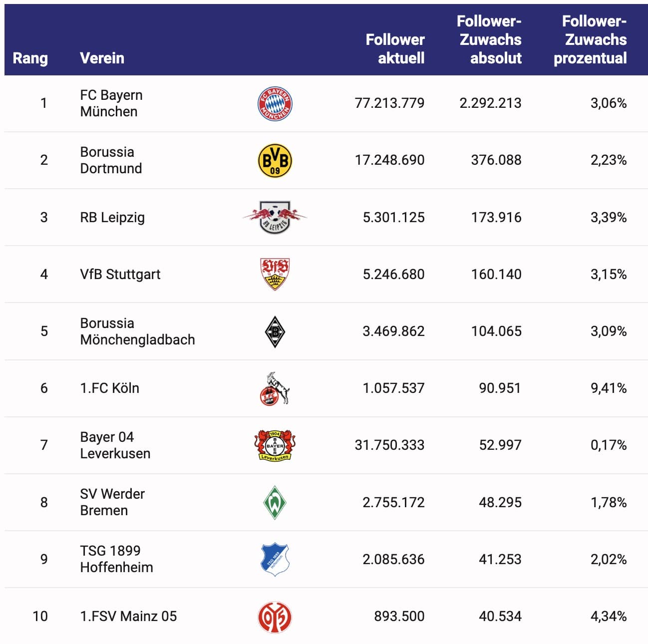Click the Rang column header
648x644 pixels.
click(30, 58)
